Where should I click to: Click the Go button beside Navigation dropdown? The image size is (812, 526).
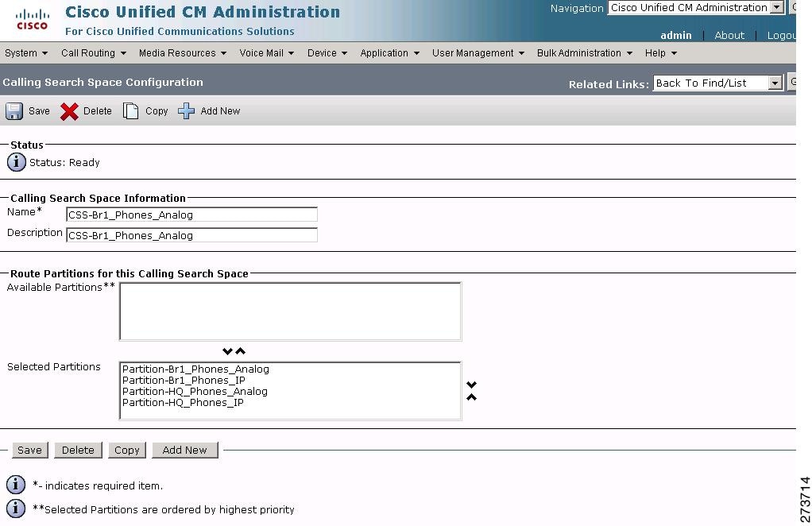tap(792, 7)
